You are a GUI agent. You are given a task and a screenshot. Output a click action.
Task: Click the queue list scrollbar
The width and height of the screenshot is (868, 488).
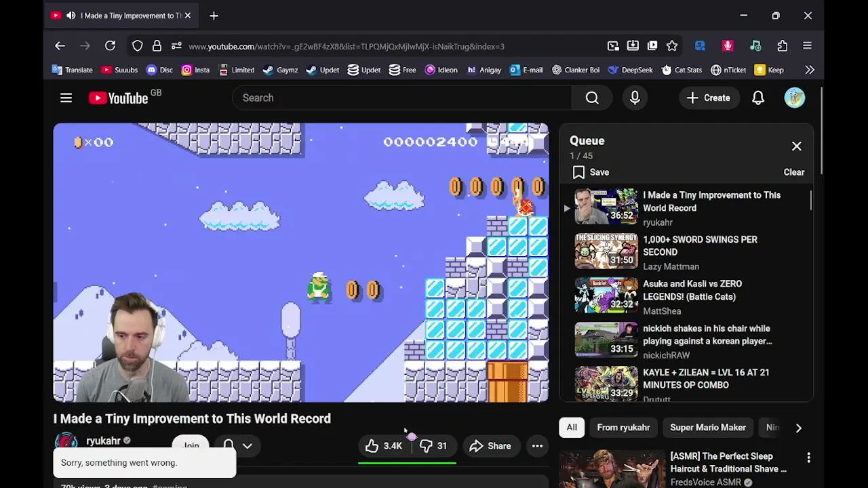pos(811,200)
